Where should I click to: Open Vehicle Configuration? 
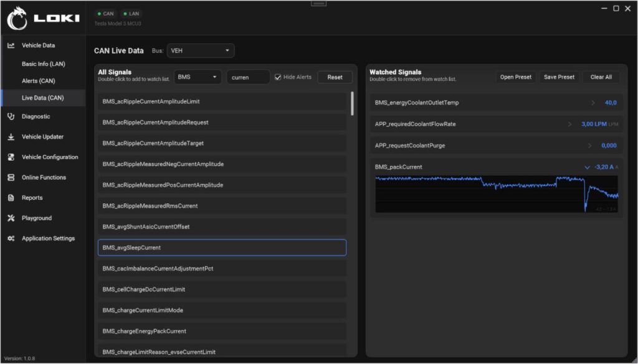[43, 157]
